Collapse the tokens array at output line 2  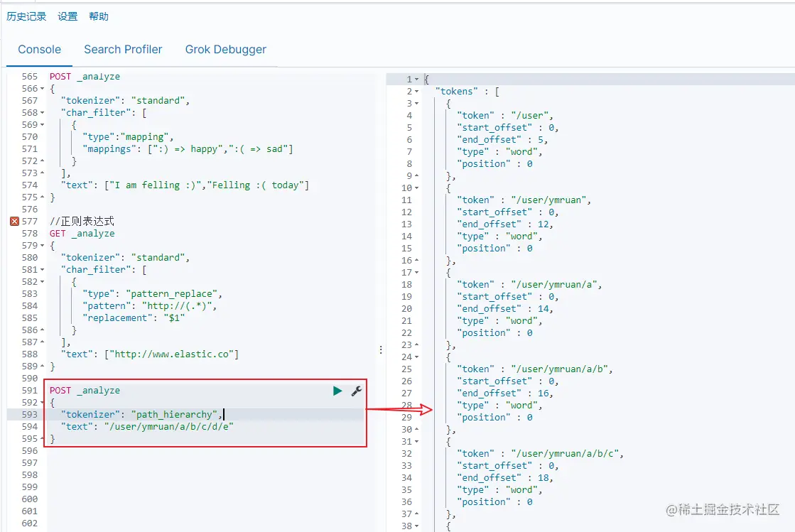(417, 92)
